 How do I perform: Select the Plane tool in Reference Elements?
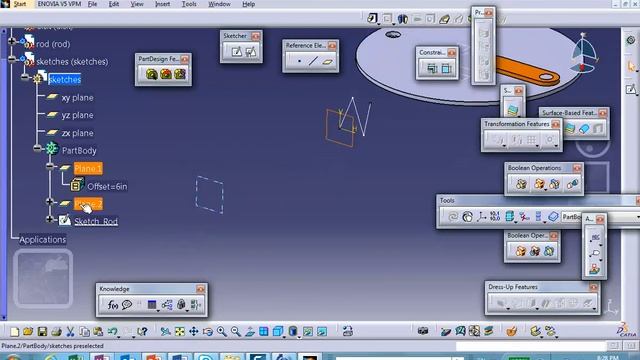pyautogui.click(x=327, y=61)
